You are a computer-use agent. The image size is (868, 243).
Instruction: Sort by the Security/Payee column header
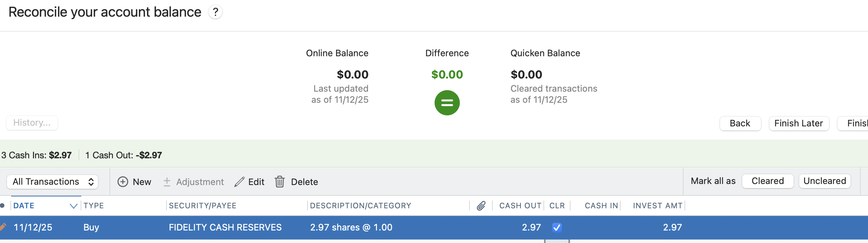[203, 206]
